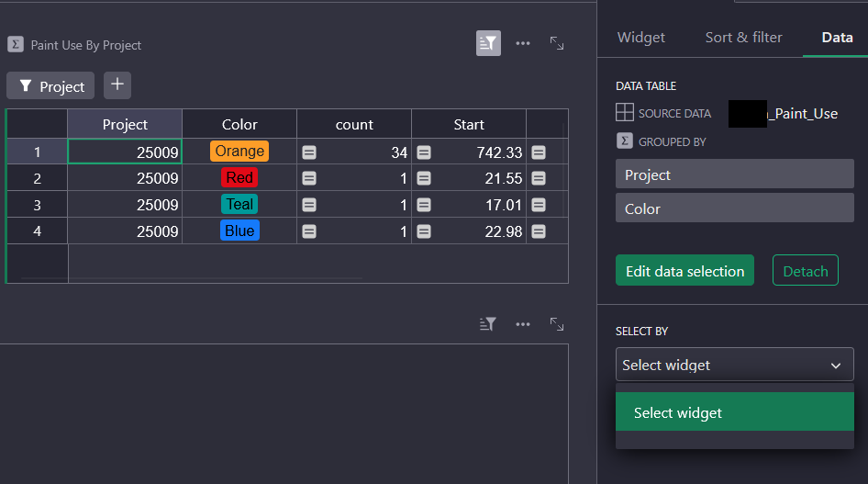The width and height of the screenshot is (868, 484).
Task: Open the three-dot menu of lower widget
Action: [x=523, y=324]
